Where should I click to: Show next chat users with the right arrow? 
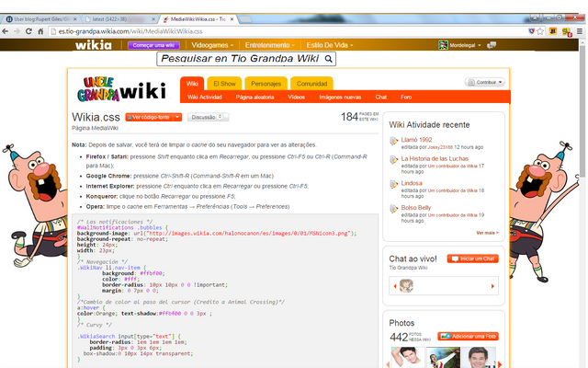[492, 286]
